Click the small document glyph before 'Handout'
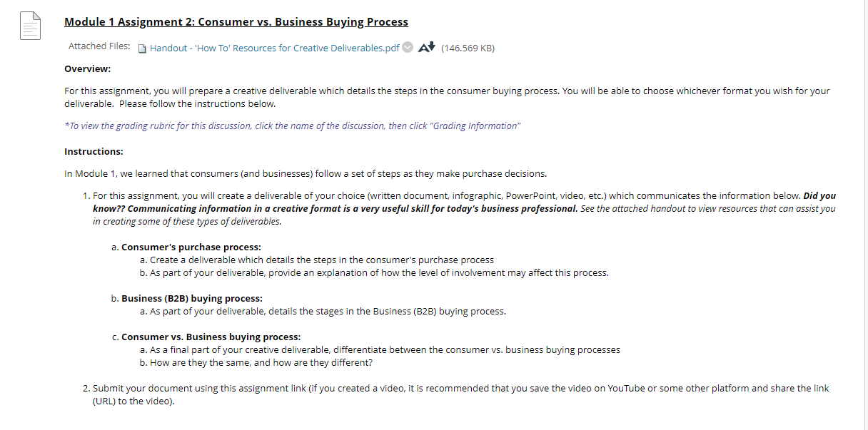Screen dimensions: 868x430 (x=141, y=48)
